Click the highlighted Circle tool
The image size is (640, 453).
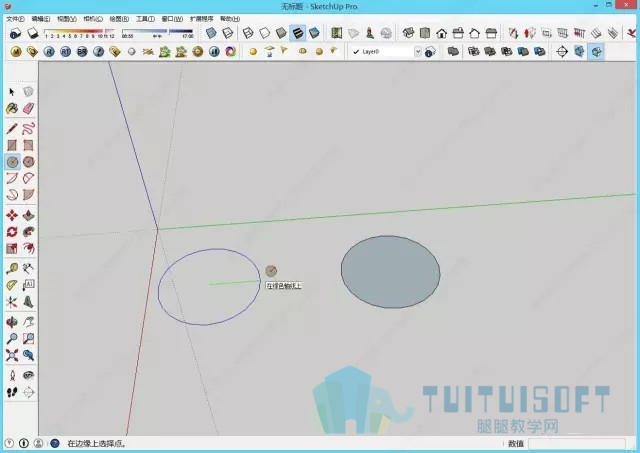(12, 162)
